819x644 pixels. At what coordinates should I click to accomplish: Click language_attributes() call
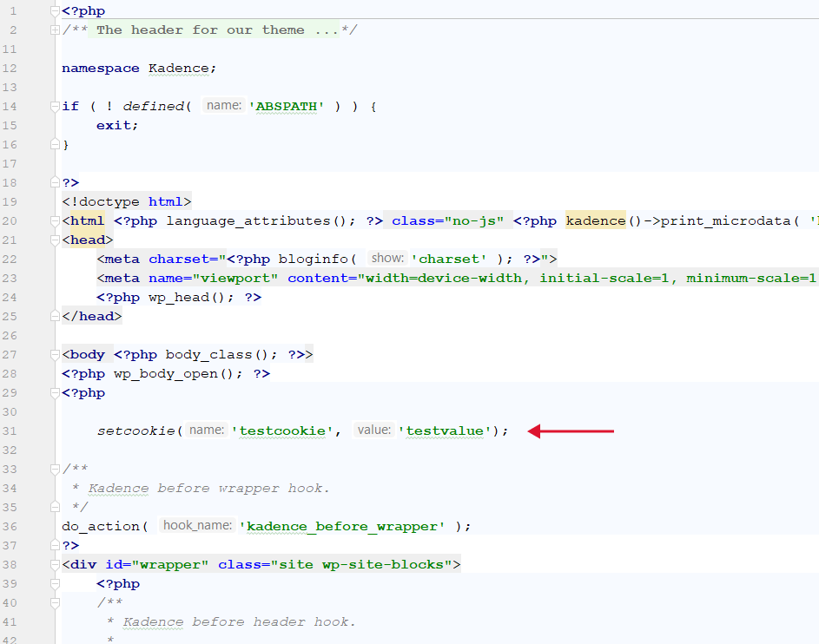tap(256, 221)
